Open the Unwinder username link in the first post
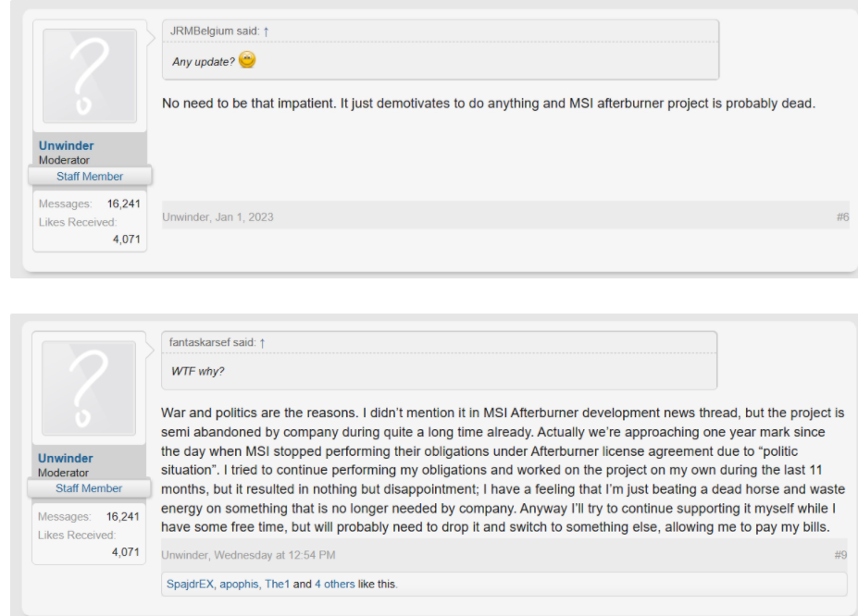 click(x=67, y=145)
